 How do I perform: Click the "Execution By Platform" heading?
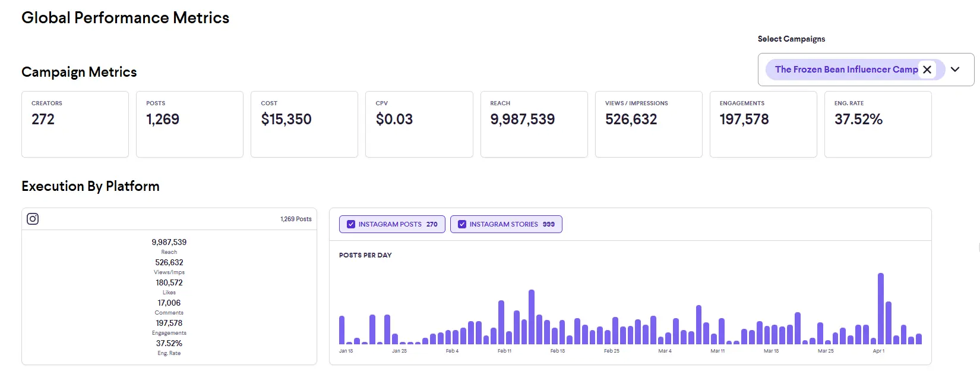click(90, 186)
